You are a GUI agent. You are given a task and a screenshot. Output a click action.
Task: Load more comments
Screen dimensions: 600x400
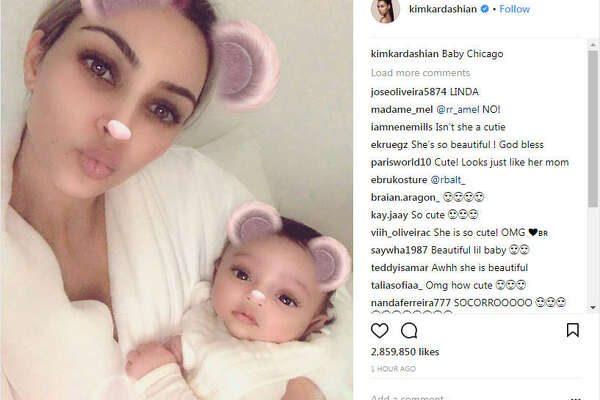tap(420, 73)
